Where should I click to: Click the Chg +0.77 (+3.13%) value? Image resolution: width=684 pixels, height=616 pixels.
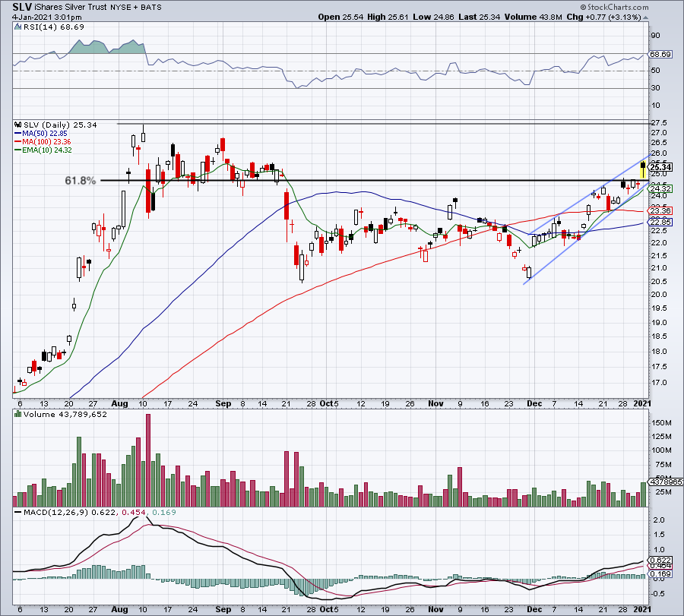[603, 17]
